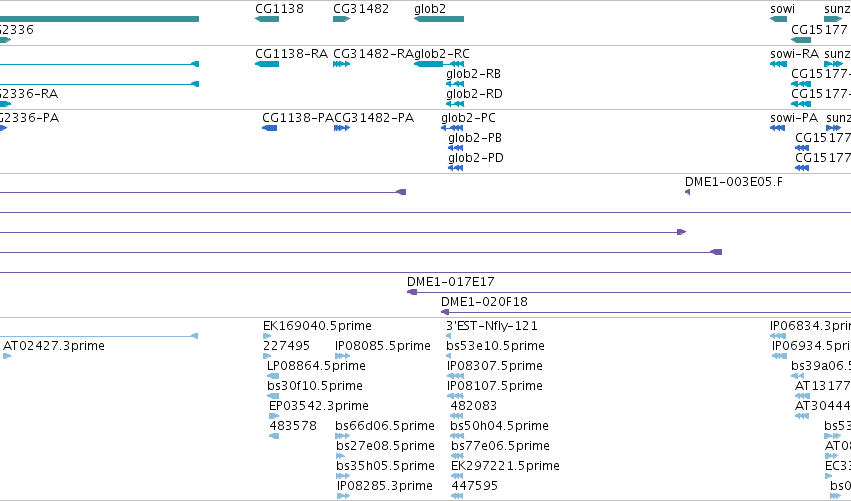
Task: Select protein glob2-PD label
Action: [x=476, y=158]
